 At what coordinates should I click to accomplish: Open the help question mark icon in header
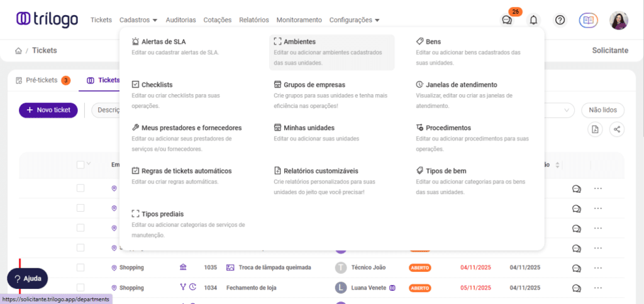point(560,20)
